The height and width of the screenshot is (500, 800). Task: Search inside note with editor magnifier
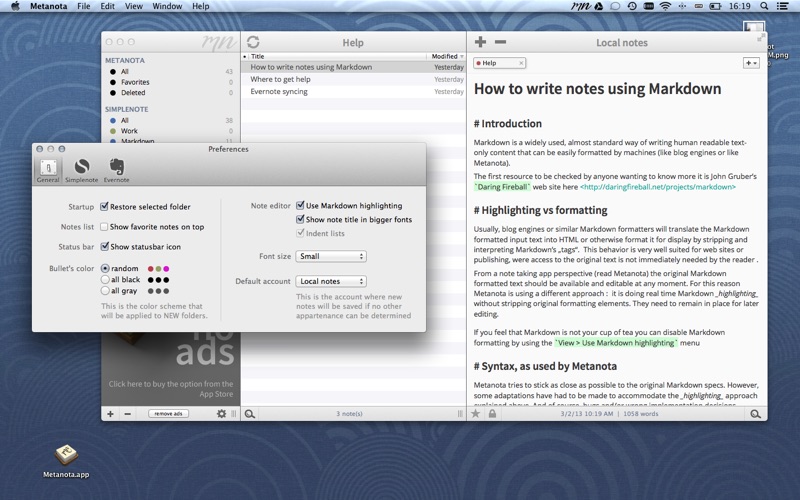[755, 414]
